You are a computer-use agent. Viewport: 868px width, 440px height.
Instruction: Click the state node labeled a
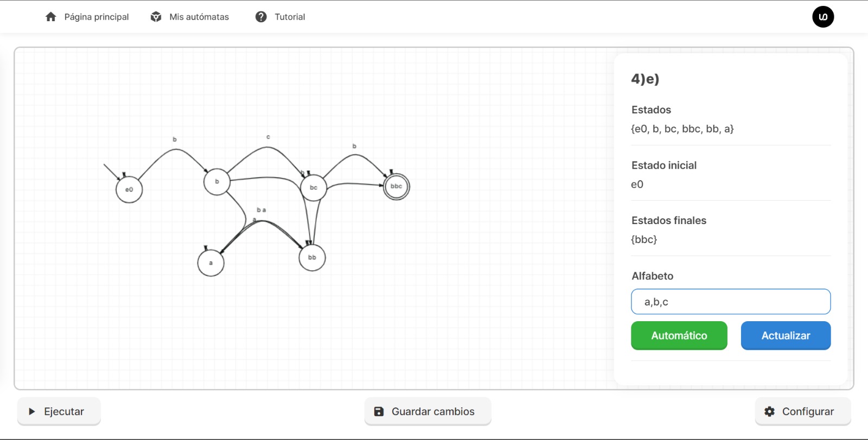[211, 263]
